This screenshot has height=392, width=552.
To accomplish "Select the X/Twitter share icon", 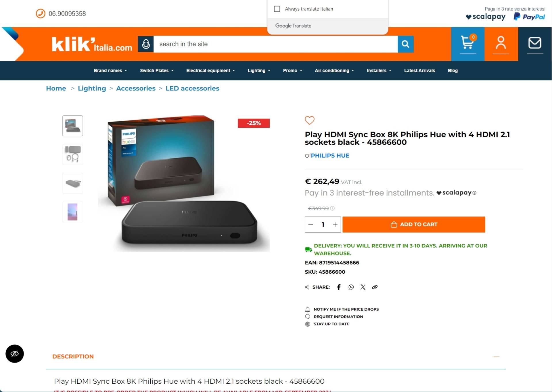I will click(x=363, y=287).
